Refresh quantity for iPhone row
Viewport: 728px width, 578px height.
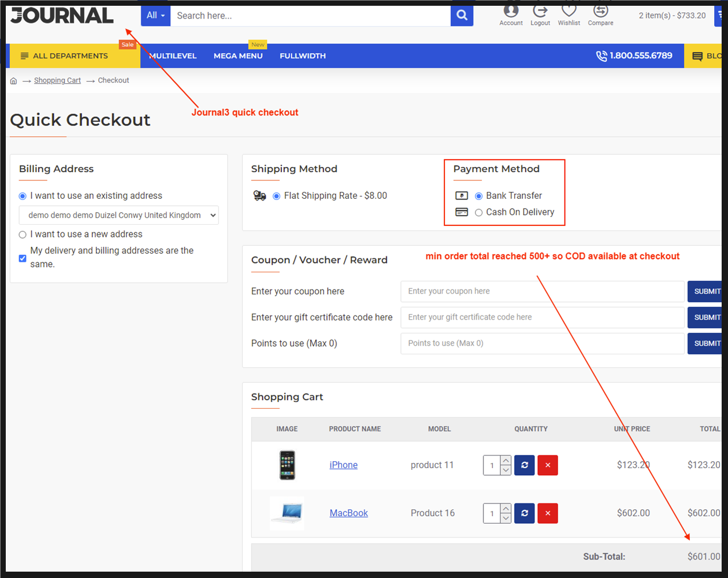[524, 465]
